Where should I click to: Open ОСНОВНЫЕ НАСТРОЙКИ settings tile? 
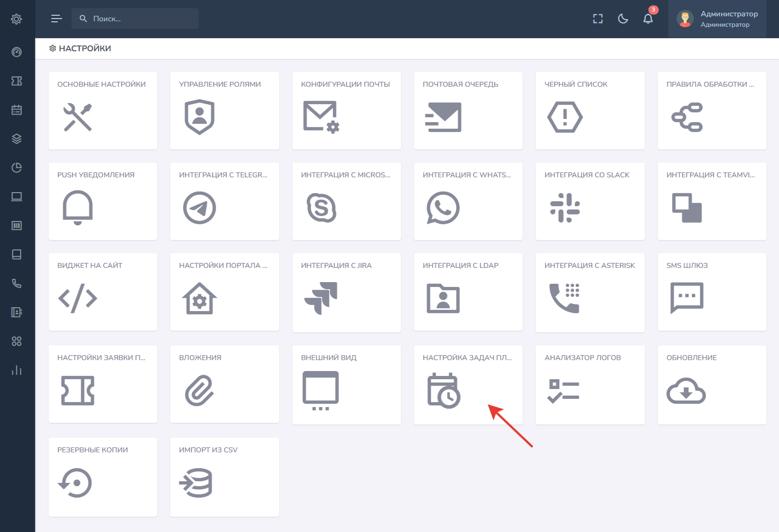(103, 111)
